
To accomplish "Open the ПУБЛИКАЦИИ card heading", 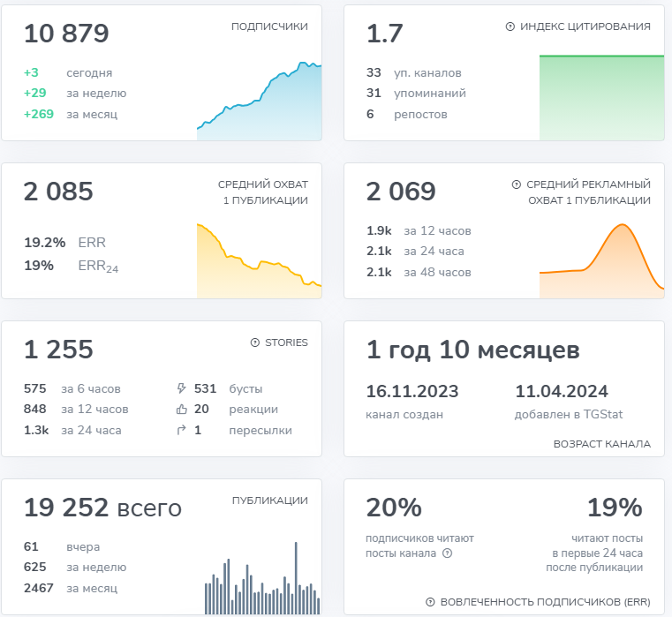I will 269,500.
